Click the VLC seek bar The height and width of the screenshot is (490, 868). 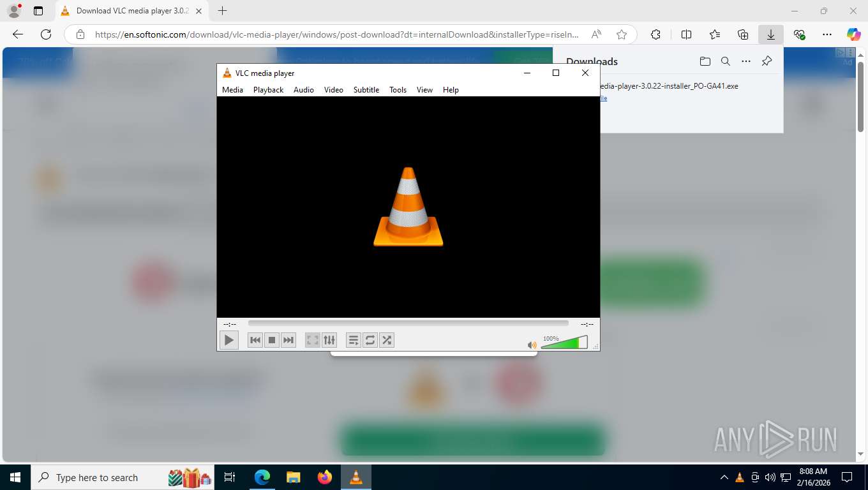pos(408,323)
